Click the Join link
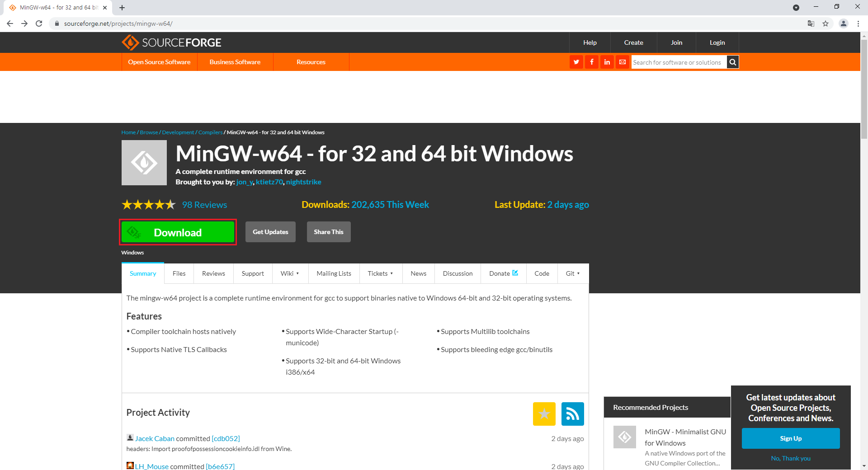Screen dimensions: 868x470 click(677, 42)
